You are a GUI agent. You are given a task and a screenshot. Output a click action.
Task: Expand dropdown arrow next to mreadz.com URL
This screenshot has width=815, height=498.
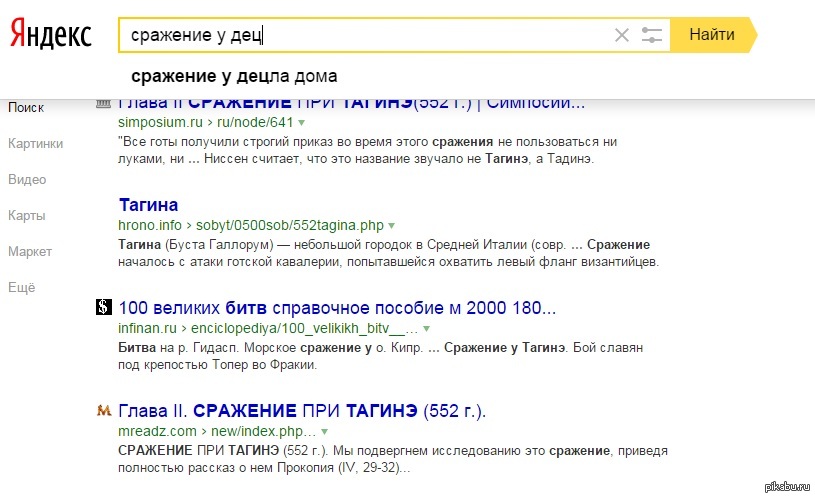[323, 431]
